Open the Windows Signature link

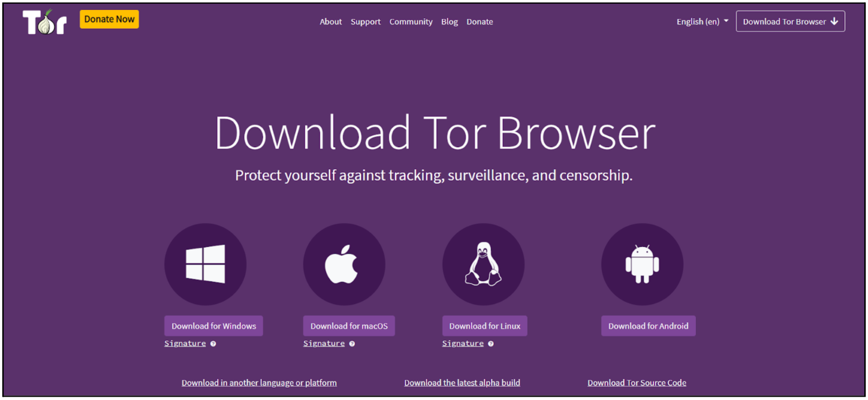click(185, 344)
